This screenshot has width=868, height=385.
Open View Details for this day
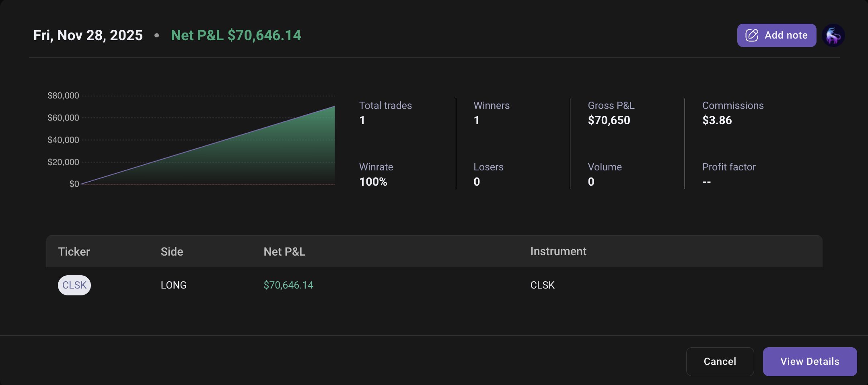click(810, 361)
